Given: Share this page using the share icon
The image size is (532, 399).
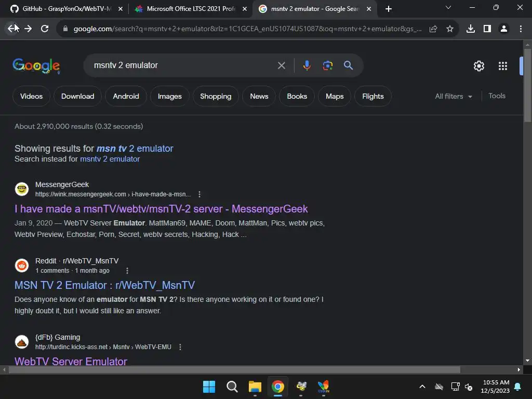Looking at the screenshot, I should tap(433, 29).
